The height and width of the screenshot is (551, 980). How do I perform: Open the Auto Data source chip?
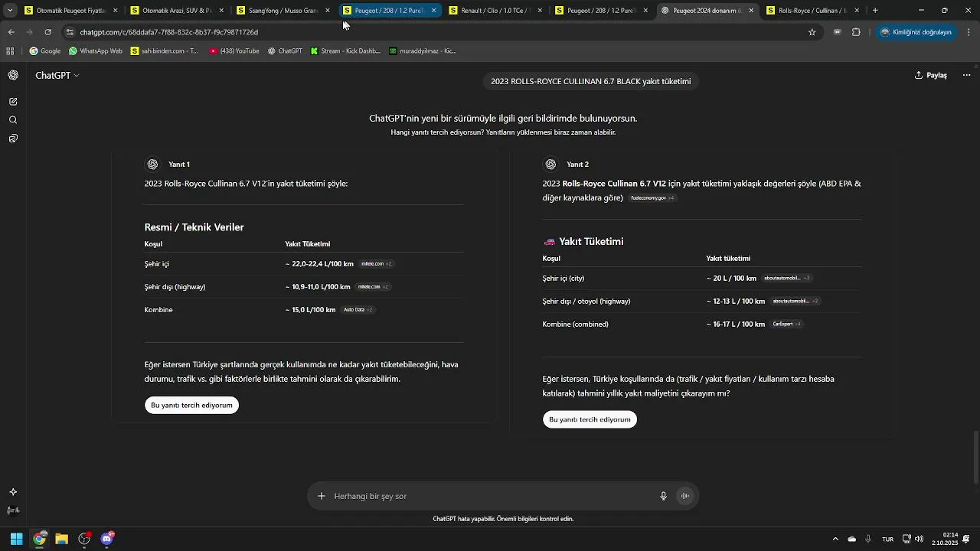(358, 310)
